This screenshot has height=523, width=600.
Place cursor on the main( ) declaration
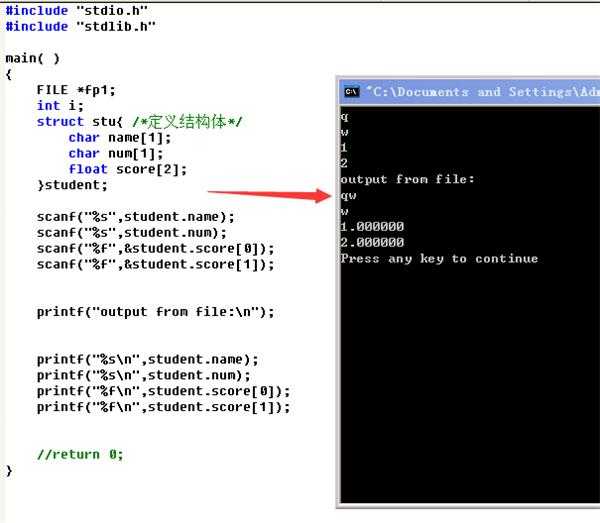click(32, 58)
